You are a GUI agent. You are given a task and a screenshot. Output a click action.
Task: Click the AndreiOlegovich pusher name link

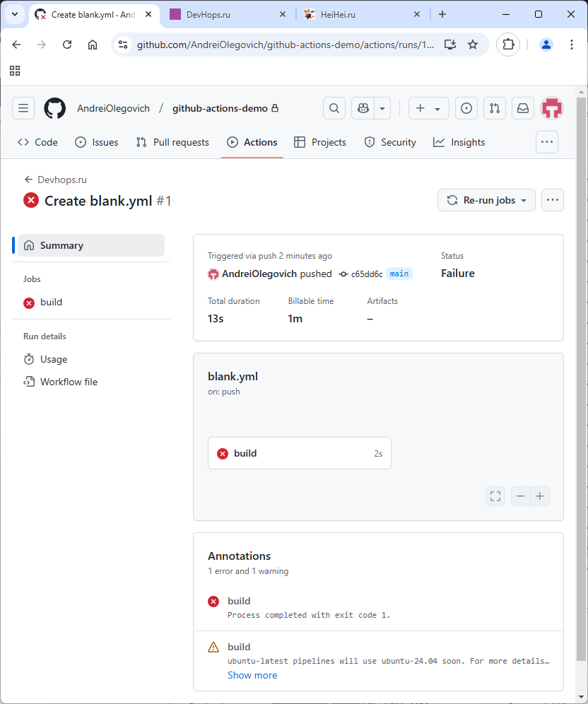point(259,274)
